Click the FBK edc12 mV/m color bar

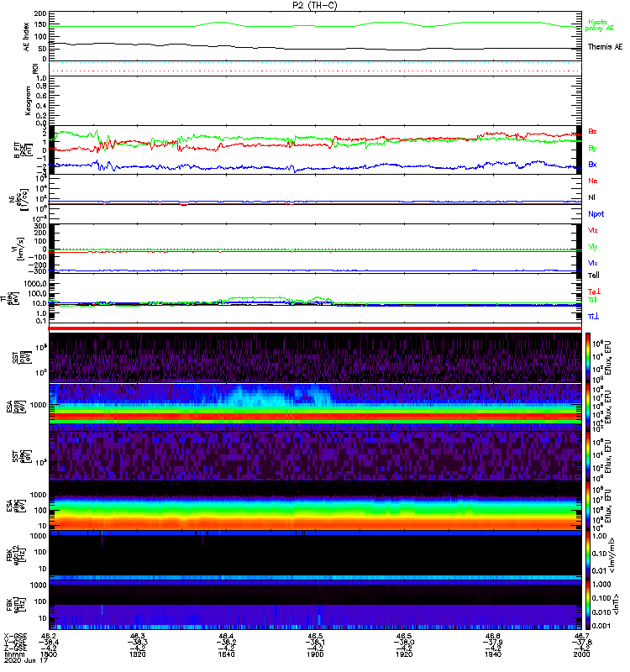click(x=588, y=555)
